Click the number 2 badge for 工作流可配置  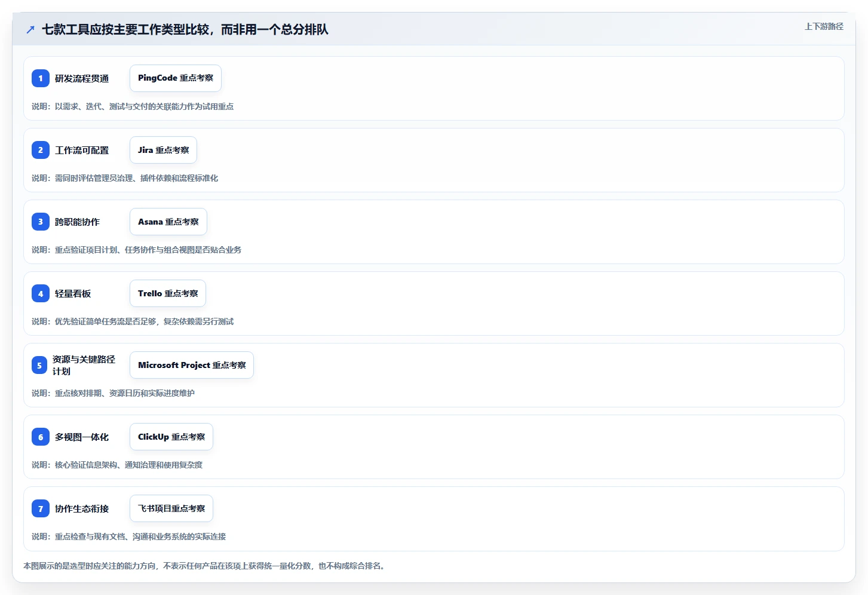pyautogui.click(x=41, y=150)
